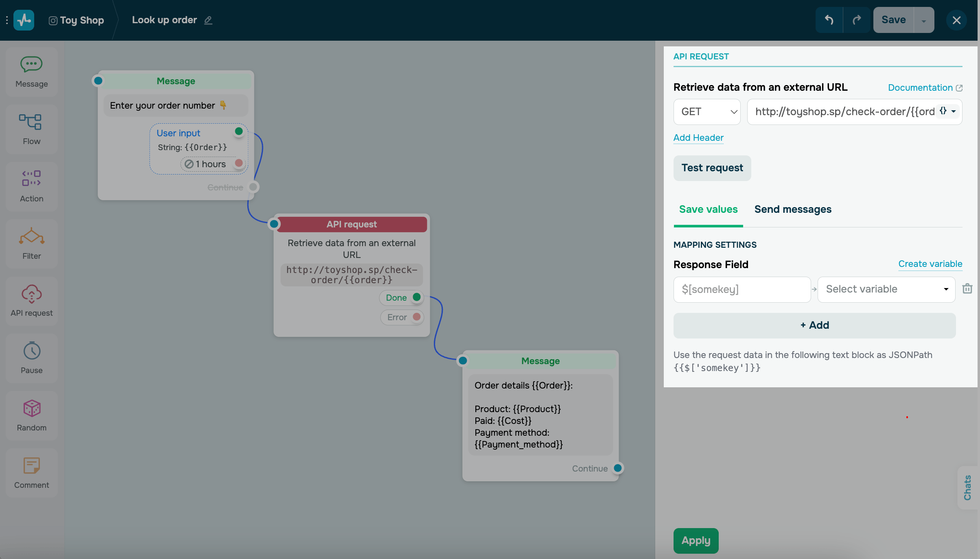This screenshot has width=980, height=559.
Task: Click the $[somekey] response field input
Action: pos(742,289)
